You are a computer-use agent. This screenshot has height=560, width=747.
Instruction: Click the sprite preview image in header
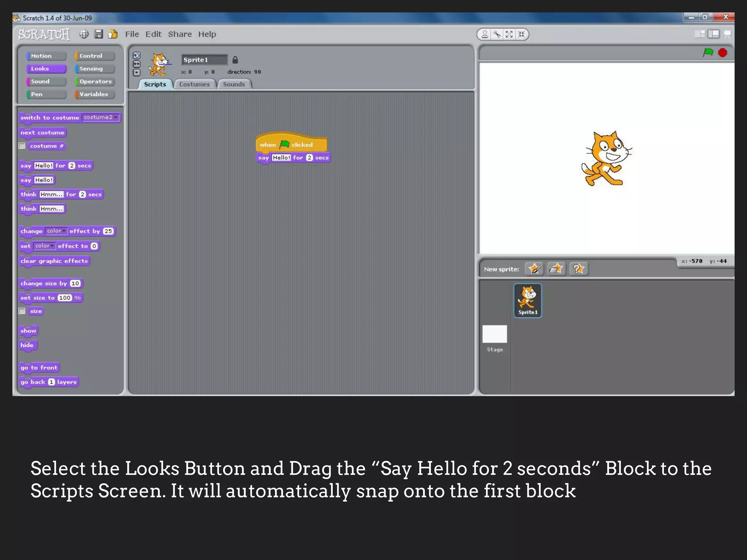tap(160, 64)
